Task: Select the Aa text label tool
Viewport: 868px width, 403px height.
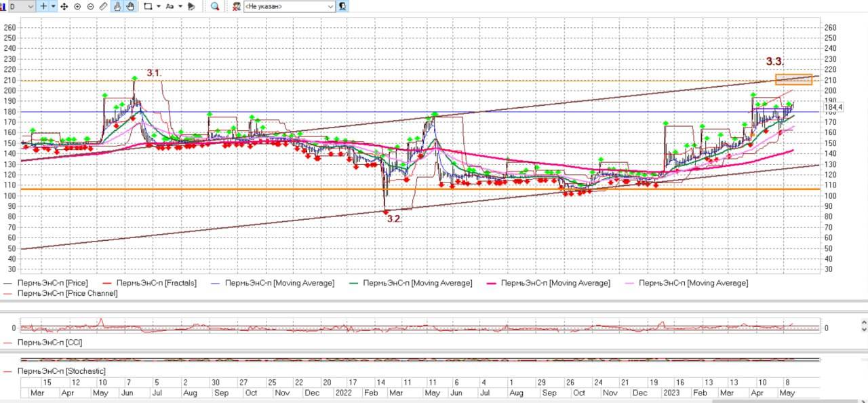Action: coord(170,6)
